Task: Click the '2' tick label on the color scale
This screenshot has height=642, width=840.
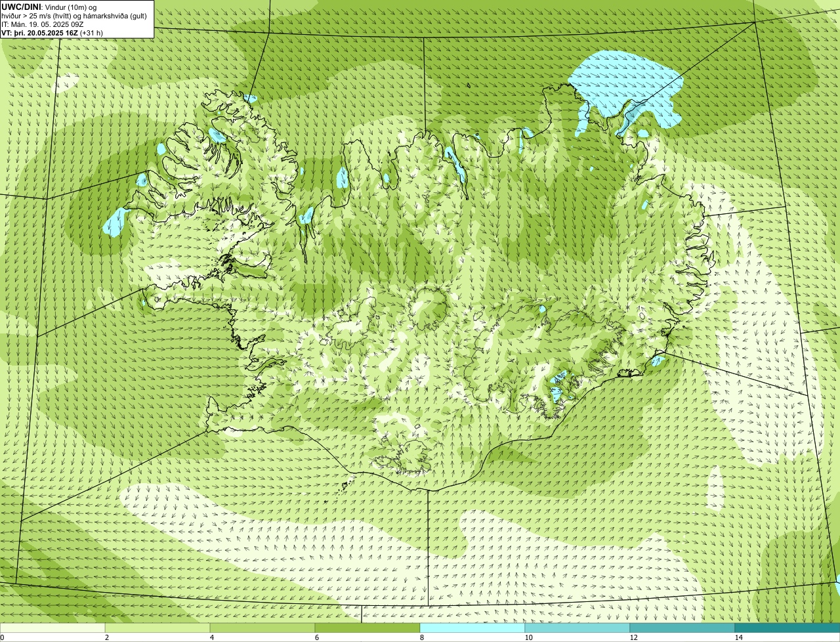Action: [107, 637]
